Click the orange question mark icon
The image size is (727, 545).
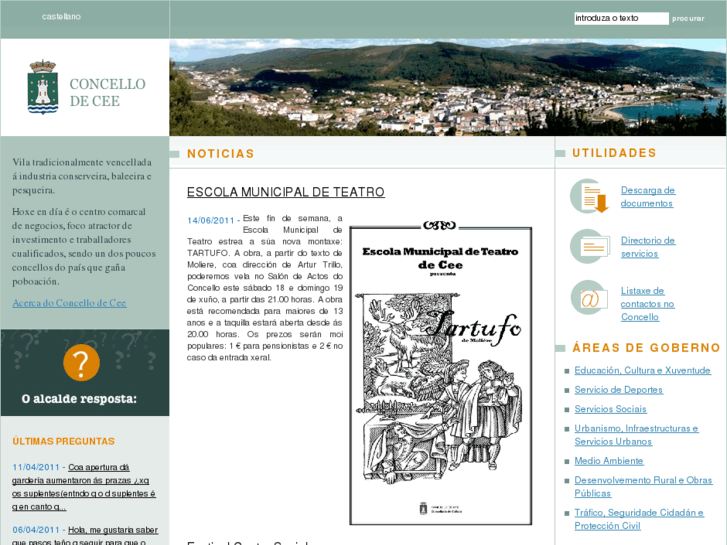coord(81,363)
